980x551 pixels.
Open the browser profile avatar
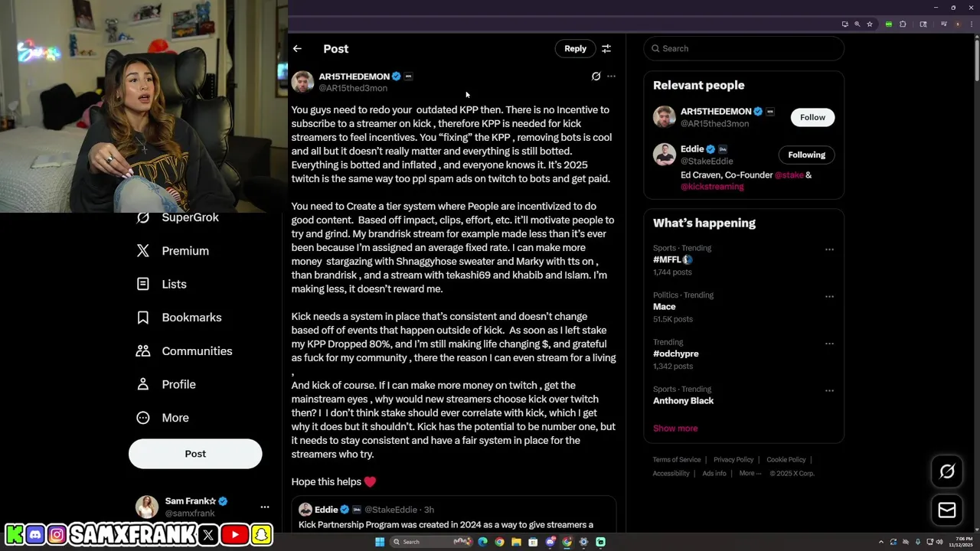coord(958,24)
